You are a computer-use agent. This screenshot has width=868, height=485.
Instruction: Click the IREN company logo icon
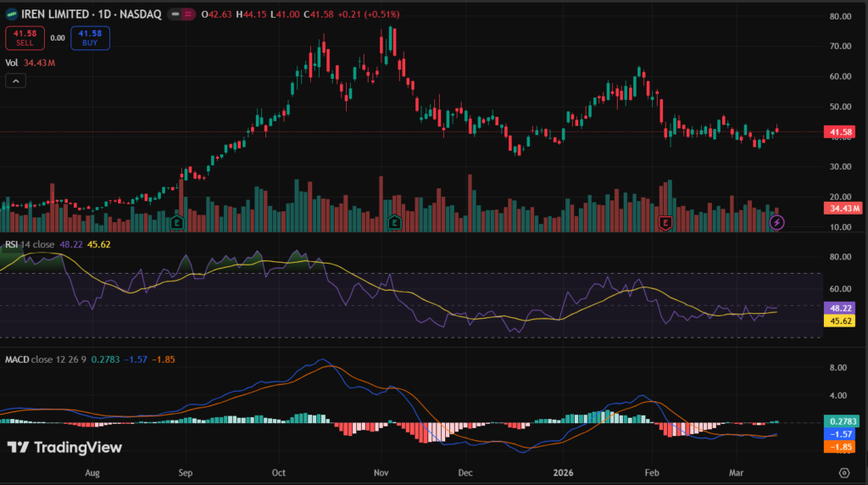[13, 14]
